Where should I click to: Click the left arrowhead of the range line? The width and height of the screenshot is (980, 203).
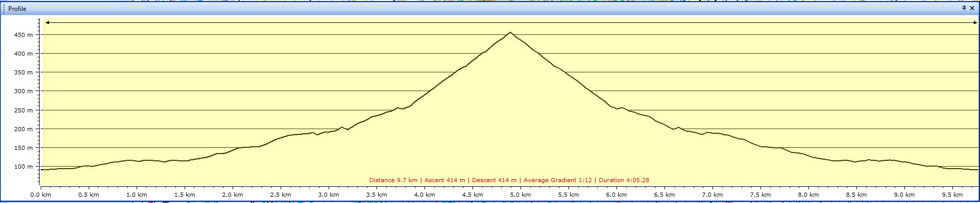point(47,22)
